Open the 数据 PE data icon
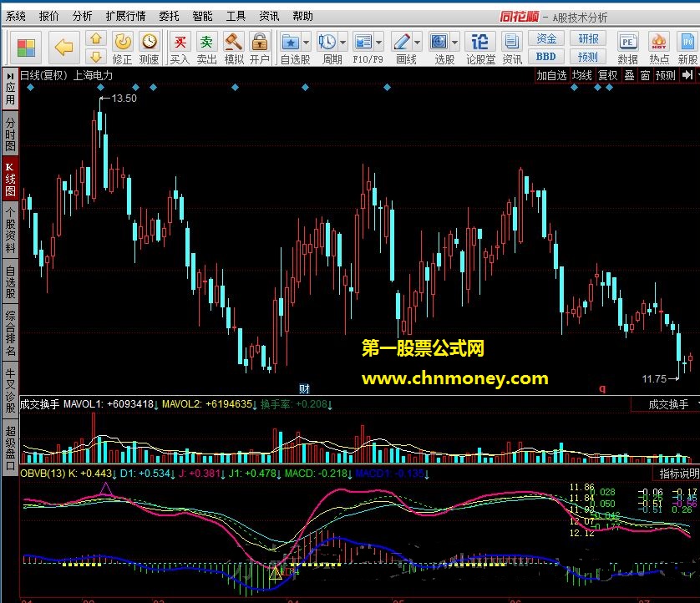700x603 pixels. pos(627,48)
